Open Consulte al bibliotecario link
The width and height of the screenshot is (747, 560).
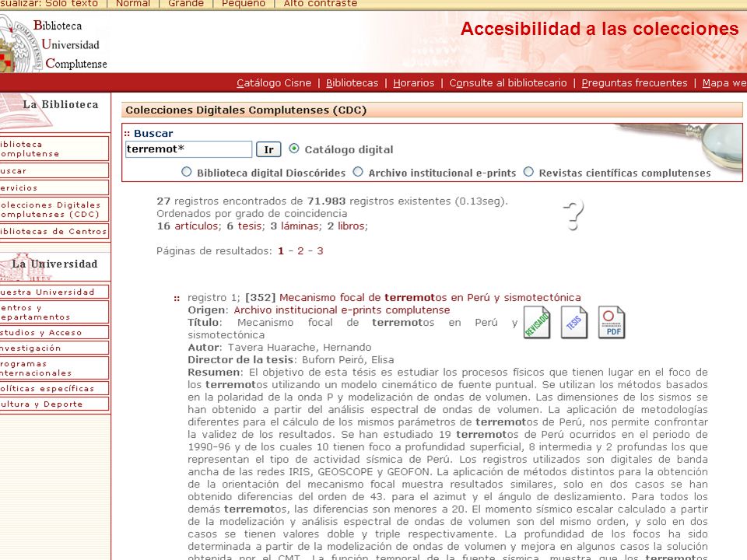click(x=508, y=83)
